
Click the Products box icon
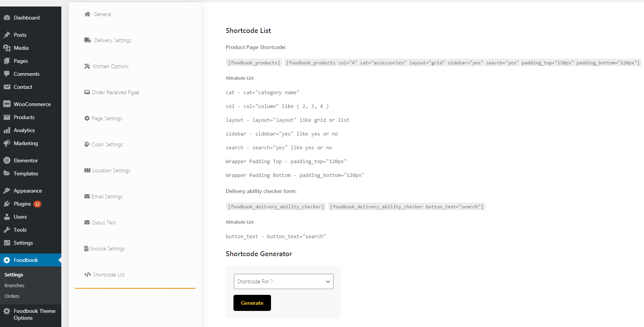[7, 117]
